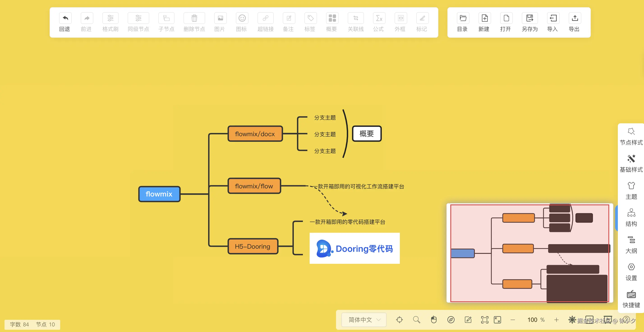Toggle the edit/read-only mode icon
This screenshot has height=332, width=644.
(x=468, y=320)
